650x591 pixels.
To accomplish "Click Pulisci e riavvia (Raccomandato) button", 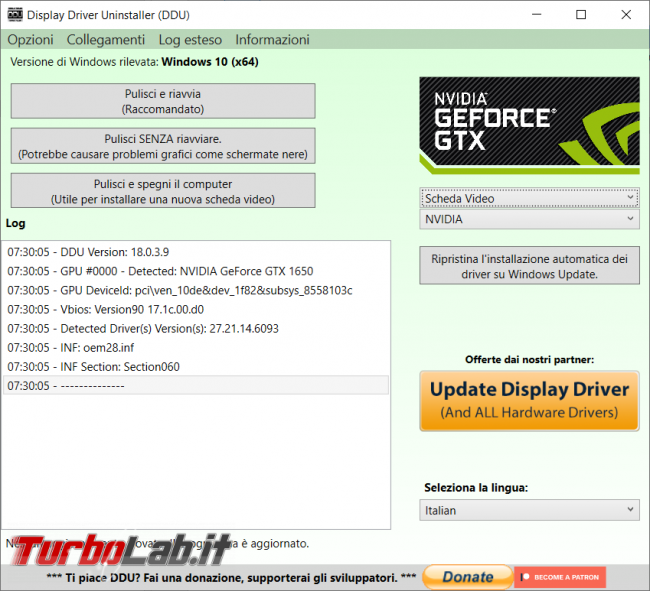I will point(163,101).
